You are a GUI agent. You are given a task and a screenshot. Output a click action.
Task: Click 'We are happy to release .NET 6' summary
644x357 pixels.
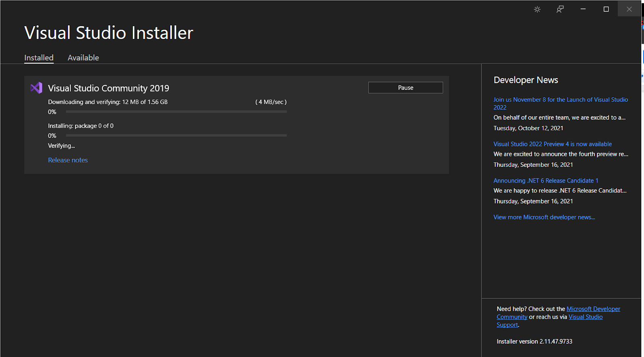[560, 191]
